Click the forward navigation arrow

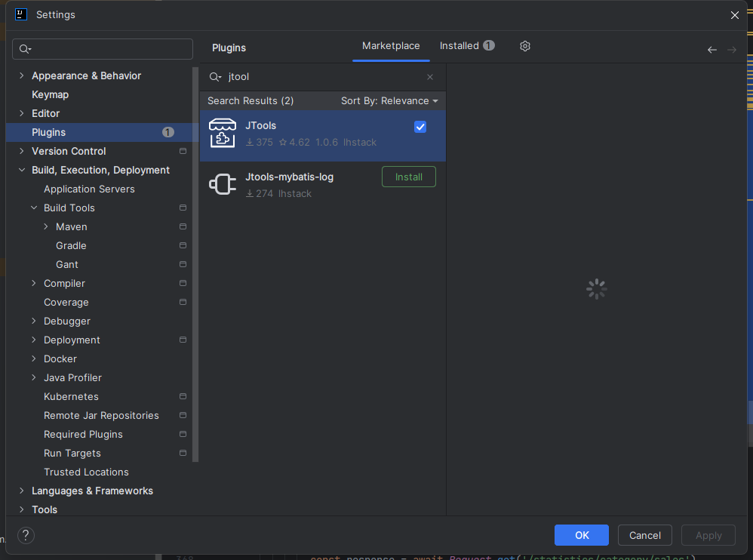pyautogui.click(x=731, y=50)
